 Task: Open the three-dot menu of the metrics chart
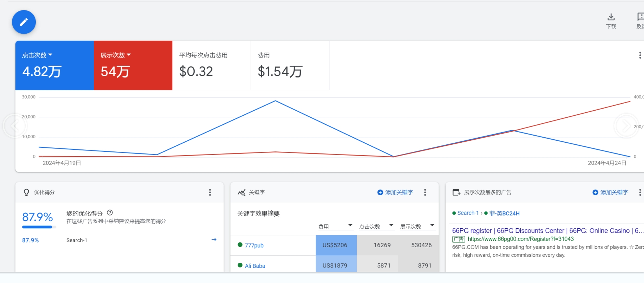coord(640,55)
